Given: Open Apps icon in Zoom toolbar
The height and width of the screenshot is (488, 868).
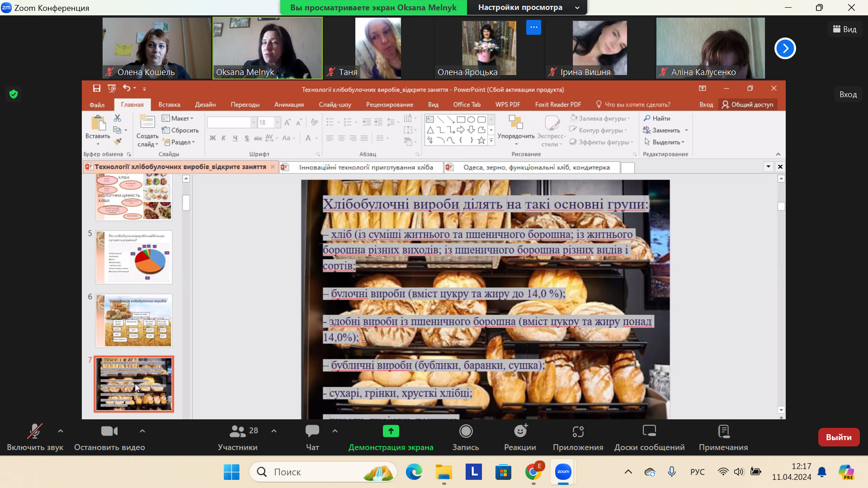Looking at the screenshot, I should coord(578,432).
